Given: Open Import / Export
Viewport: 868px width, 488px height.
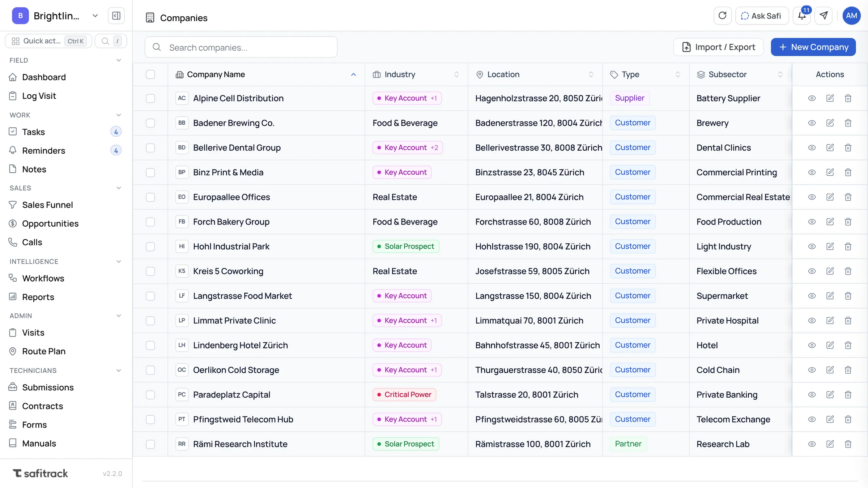Looking at the screenshot, I should pyautogui.click(x=718, y=47).
